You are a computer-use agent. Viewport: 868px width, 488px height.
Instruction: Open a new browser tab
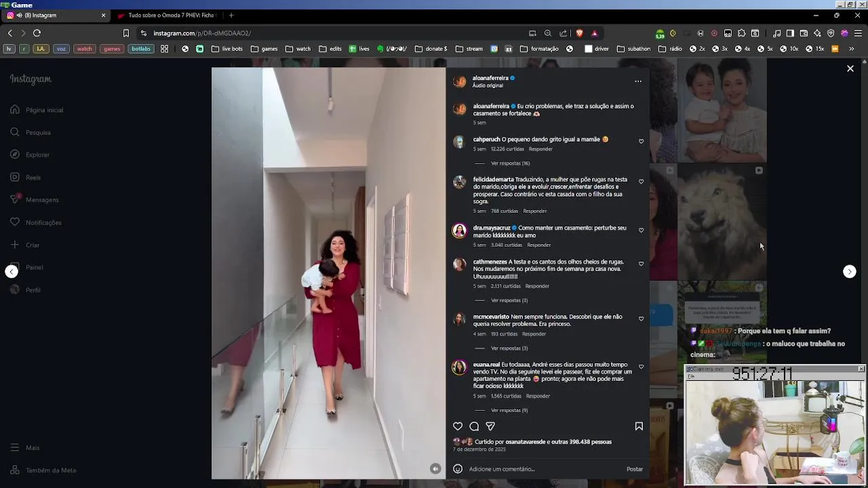231,15
